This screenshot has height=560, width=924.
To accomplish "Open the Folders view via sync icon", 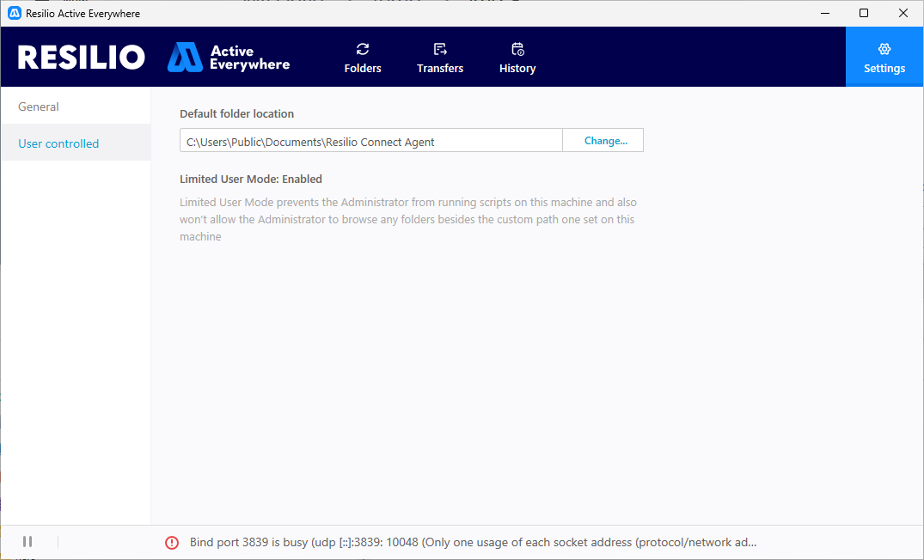I will (x=363, y=50).
